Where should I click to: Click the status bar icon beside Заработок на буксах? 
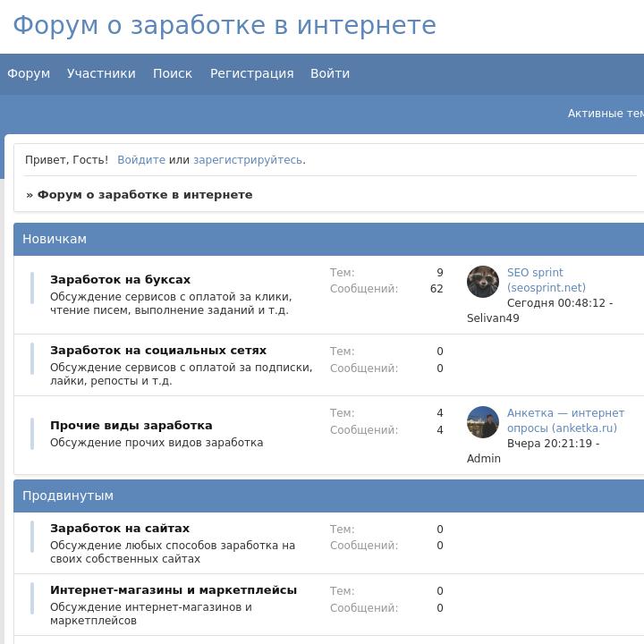[x=32, y=288]
